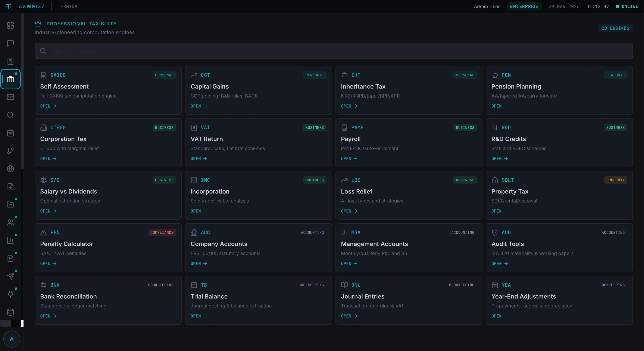Screen dimensions: 644x351
Task: Click OPEN on the Inheritance Tax card
Action: (x=349, y=106)
